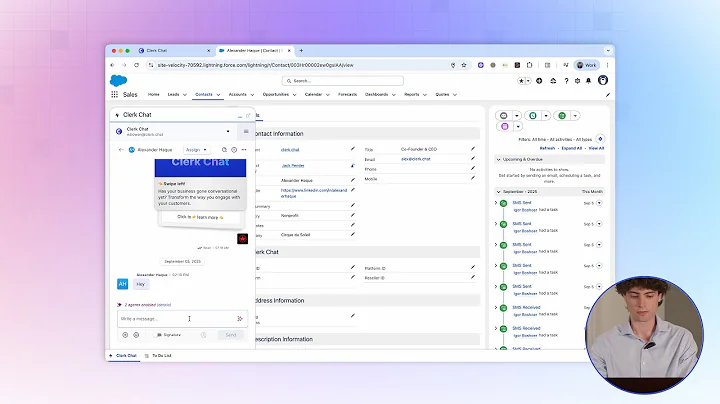Open the Setup gear menu
The width and height of the screenshot is (720, 404).
click(577, 81)
